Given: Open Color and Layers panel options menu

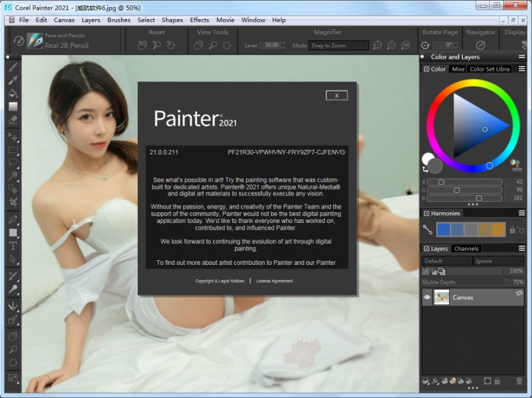Looking at the screenshot, I should (x=522, y=56).
